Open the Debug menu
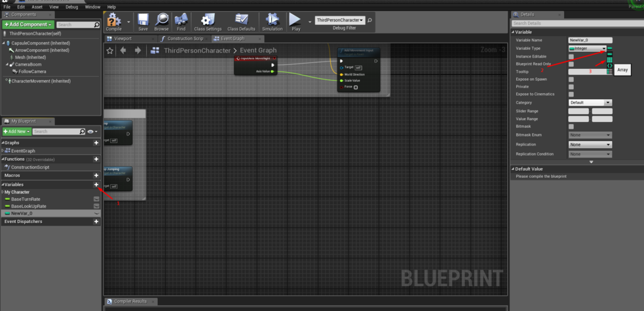Viewport: 644px width, 311px height. point(72,7)
